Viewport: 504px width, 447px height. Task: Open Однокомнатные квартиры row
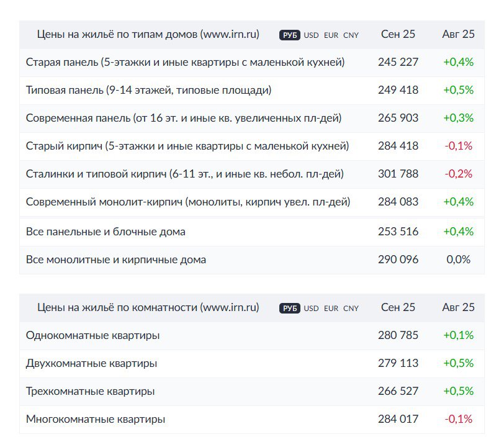(92, 335)
